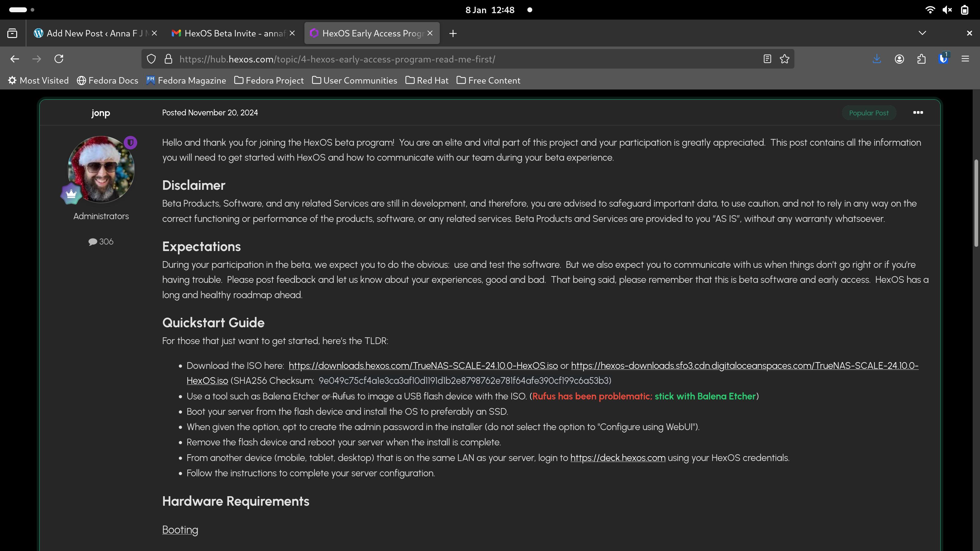The height and width of the screenshot is (551, 980).
Task: Open the downloads panel
Action: pyautogui.click(x=877, y=59)
